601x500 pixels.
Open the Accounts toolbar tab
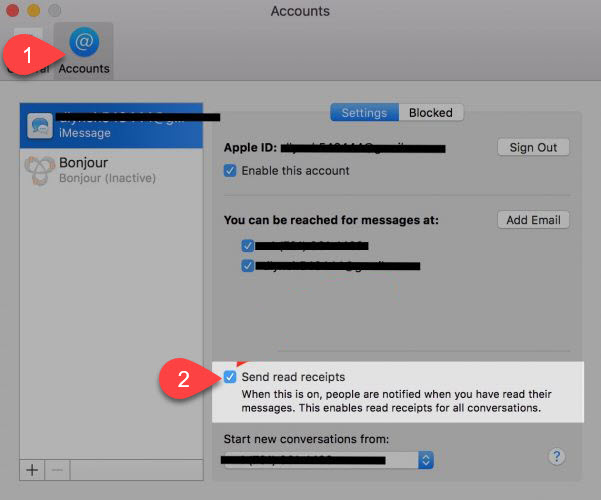coord(84,51)
